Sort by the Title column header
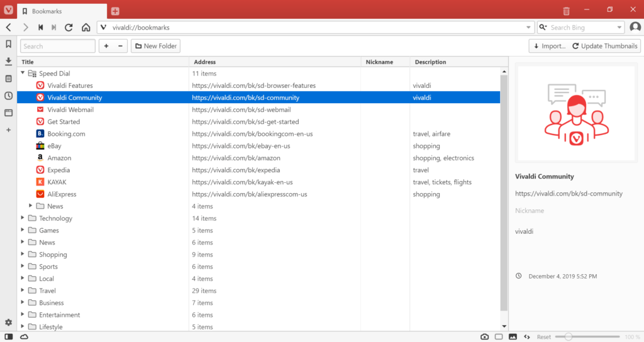This screenshot has height=342, width=644. 103,62
